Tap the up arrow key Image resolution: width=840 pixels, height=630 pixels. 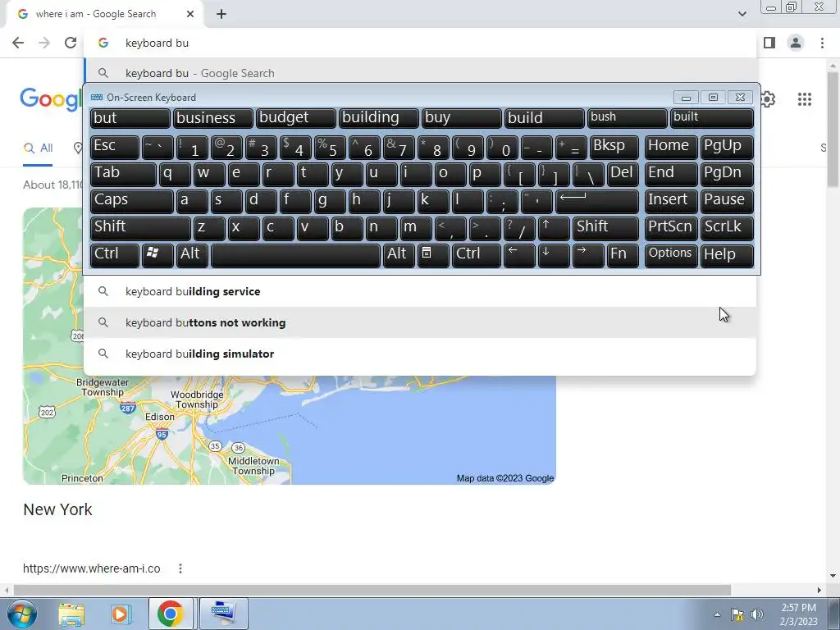[554, 228]
